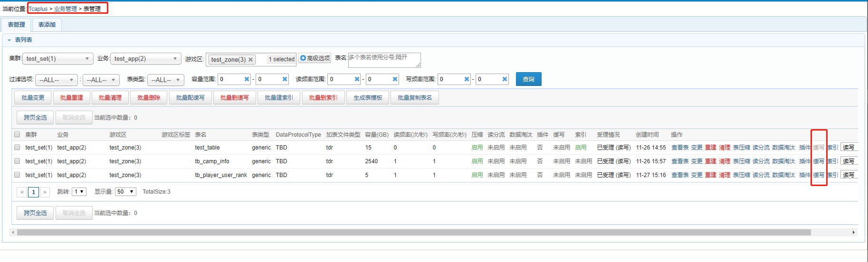Switch to the 表添加 tab
The width and height of the screenshot is (868, 262).
tap(47, 25)
